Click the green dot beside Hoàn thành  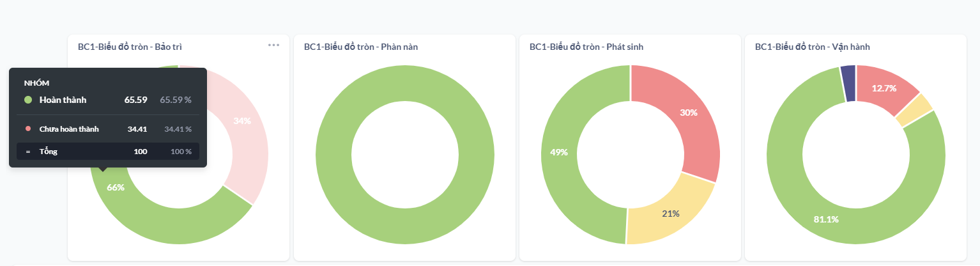pos(28,100)
